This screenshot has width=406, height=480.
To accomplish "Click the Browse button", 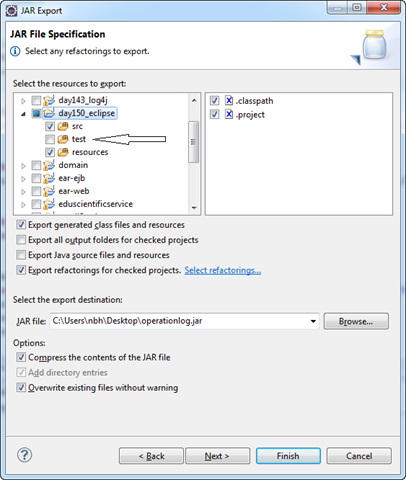I will click(356, 321).
